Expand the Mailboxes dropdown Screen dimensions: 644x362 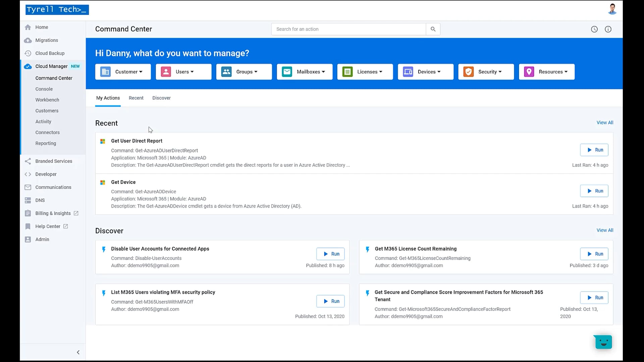(304, 72)
